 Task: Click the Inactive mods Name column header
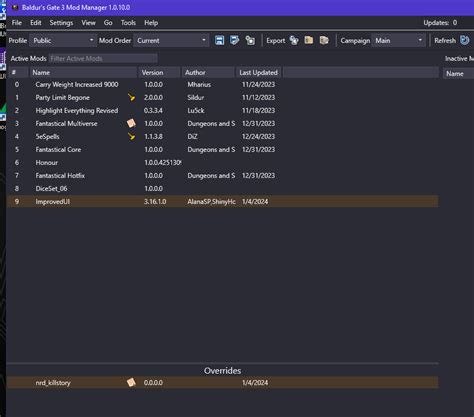(x=458, y=74)
